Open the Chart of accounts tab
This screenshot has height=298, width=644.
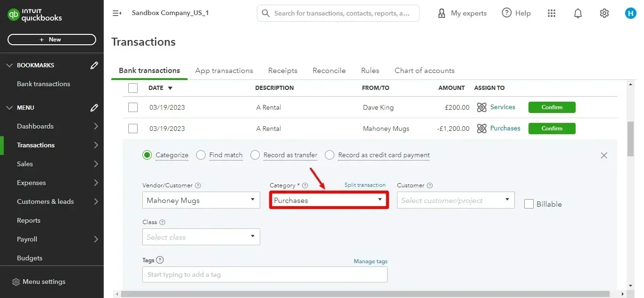pos(425,71)
